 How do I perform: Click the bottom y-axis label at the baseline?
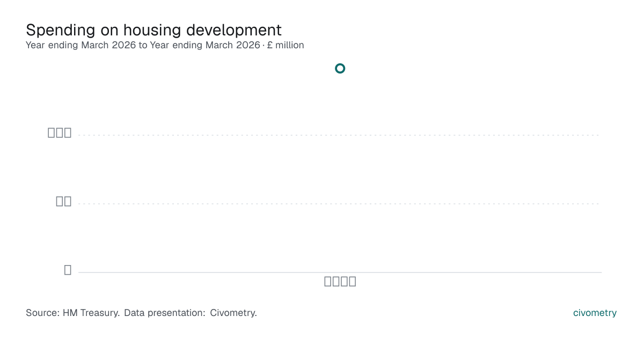(68, 270)
